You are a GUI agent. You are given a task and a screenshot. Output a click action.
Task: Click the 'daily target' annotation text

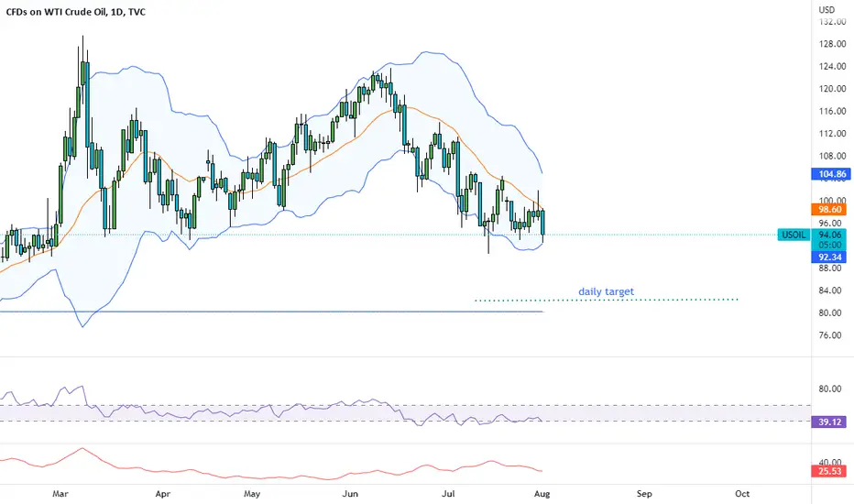[x=607, y=291]
